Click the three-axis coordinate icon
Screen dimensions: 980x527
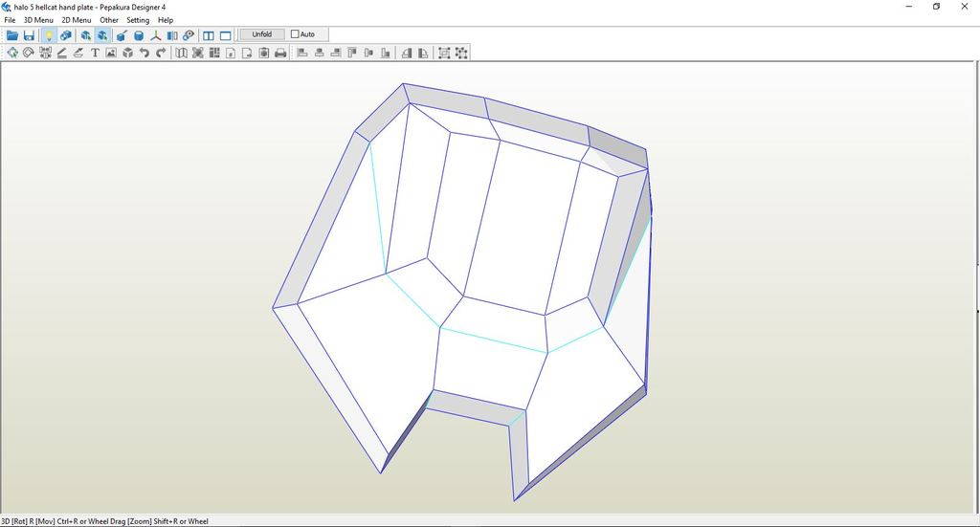pos(155,35)
